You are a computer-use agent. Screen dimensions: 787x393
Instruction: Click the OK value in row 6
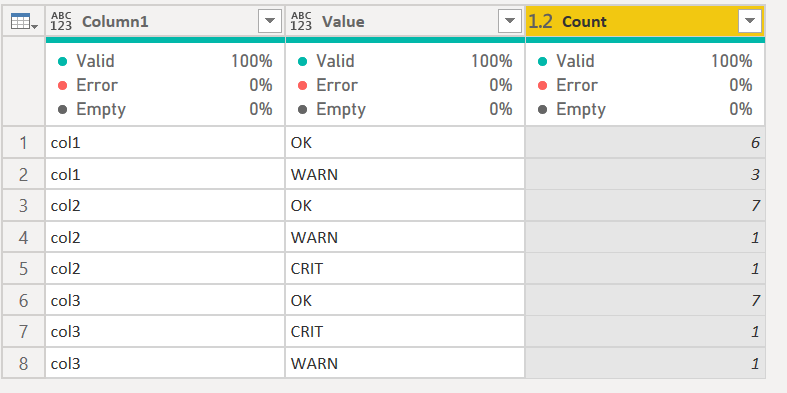click(405, 301)
